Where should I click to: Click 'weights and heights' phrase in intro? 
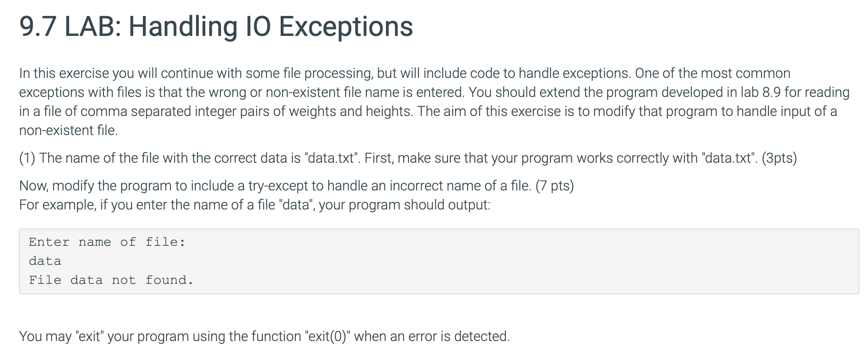pos(351,111)
